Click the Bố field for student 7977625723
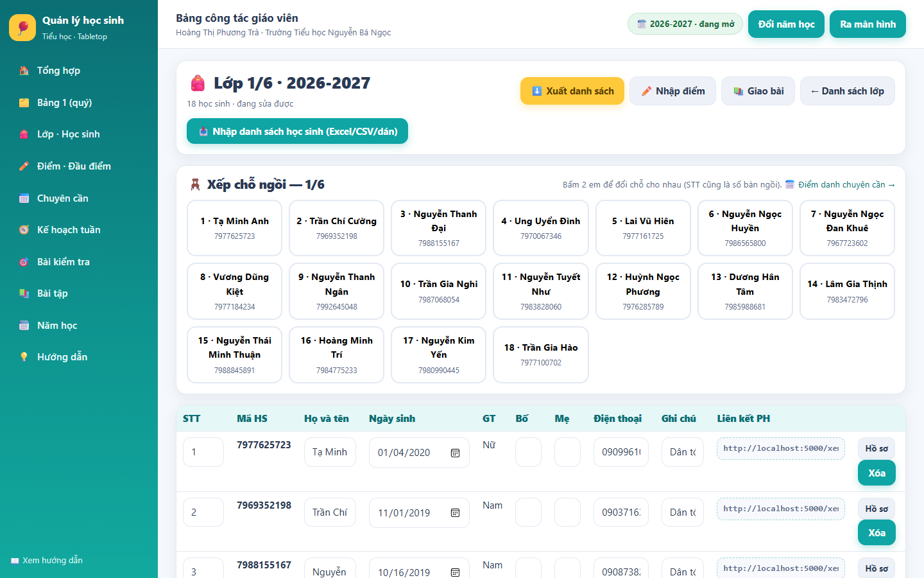The image size is (924, 578). pos(528,452)
